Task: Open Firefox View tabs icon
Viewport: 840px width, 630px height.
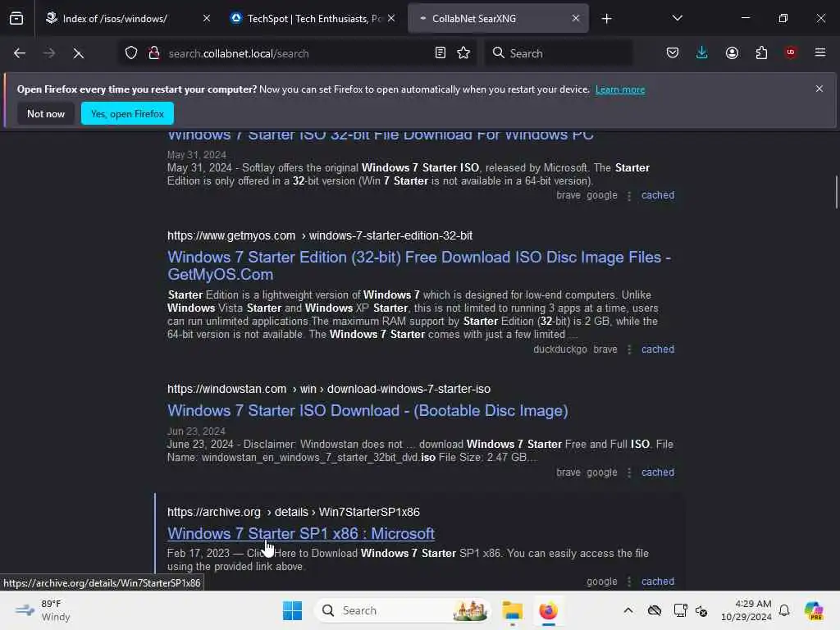Action: 16,19
